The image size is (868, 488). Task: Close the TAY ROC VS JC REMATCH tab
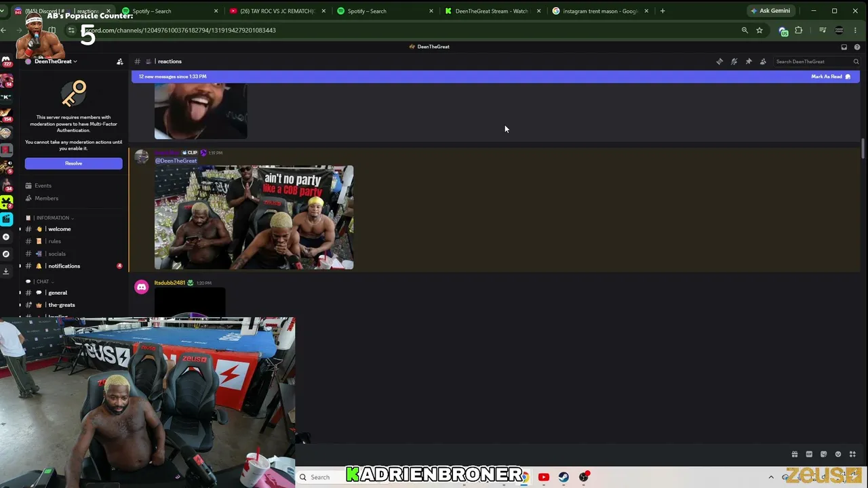point(323,11)
